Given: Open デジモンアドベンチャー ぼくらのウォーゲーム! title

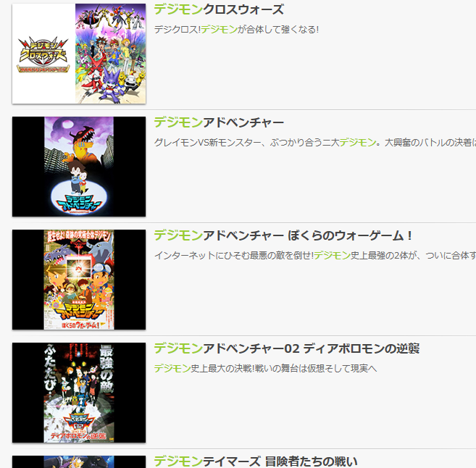Looking at the screenshot, I should coord(283,235).
